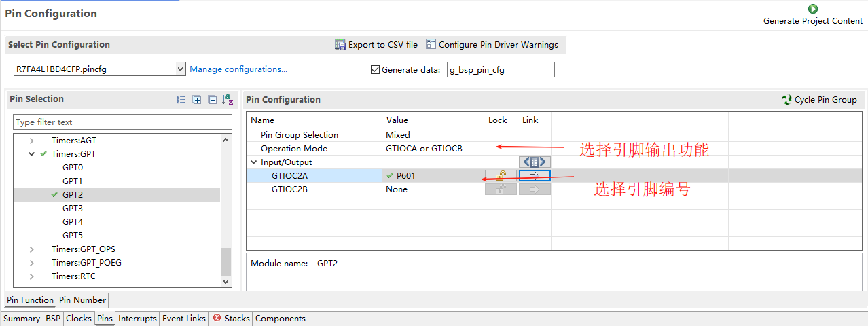Click the lock icon for GTIOC2B
Screen dimensions: 868x326
pyautogui.click(x=501, y=189)
